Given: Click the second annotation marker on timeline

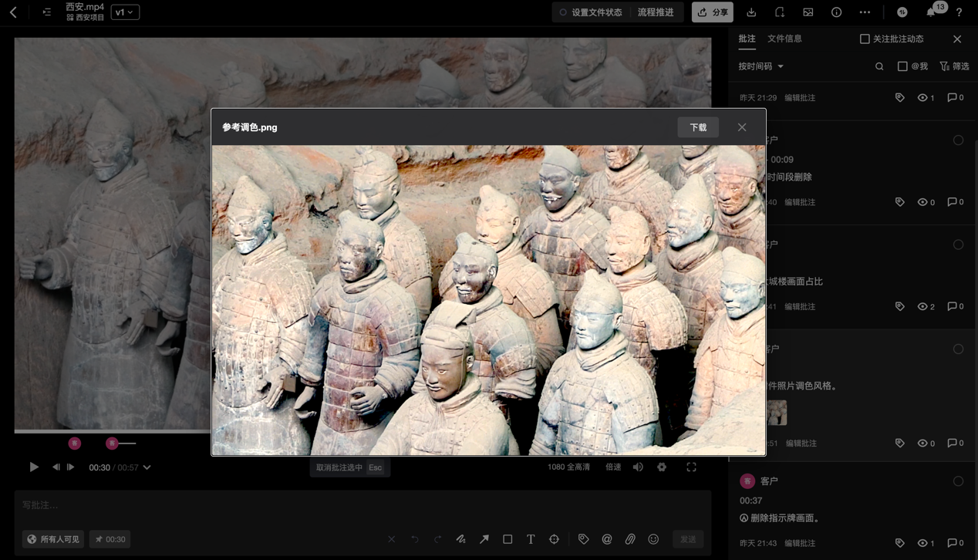Looking at the screenshot, I should 112,444.
